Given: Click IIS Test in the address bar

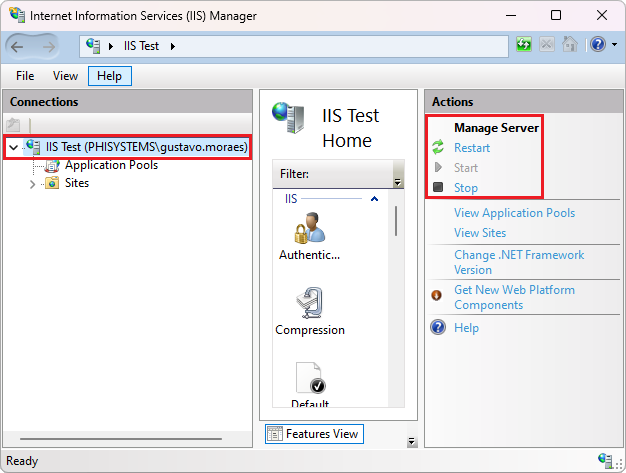Looking at the screenshot, I should click(x=141, y=46).
